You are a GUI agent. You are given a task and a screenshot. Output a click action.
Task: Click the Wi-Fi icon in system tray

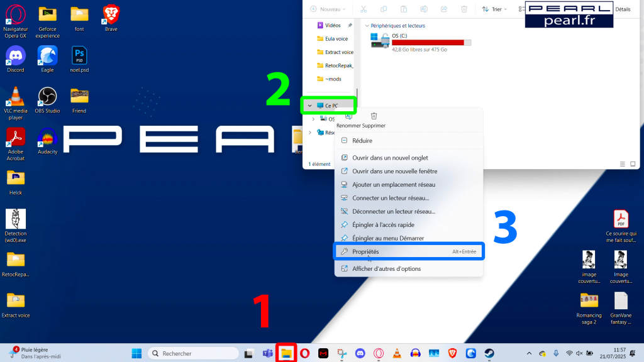569,353
